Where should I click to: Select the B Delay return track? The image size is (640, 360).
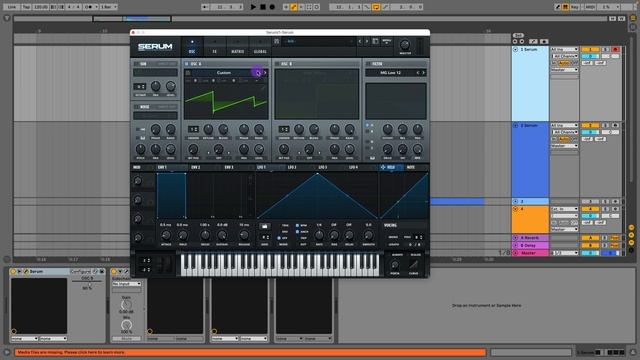tap(530, 245)
